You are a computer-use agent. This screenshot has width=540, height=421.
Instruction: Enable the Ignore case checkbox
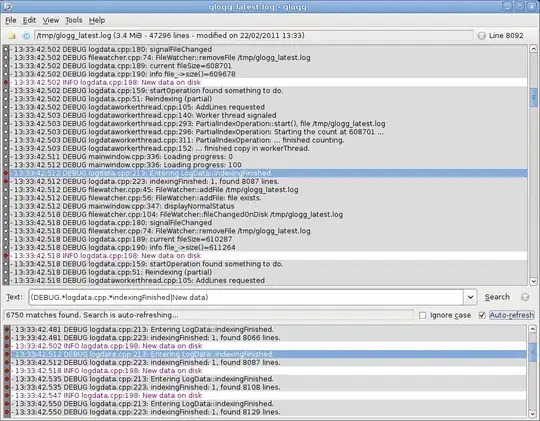423,315
